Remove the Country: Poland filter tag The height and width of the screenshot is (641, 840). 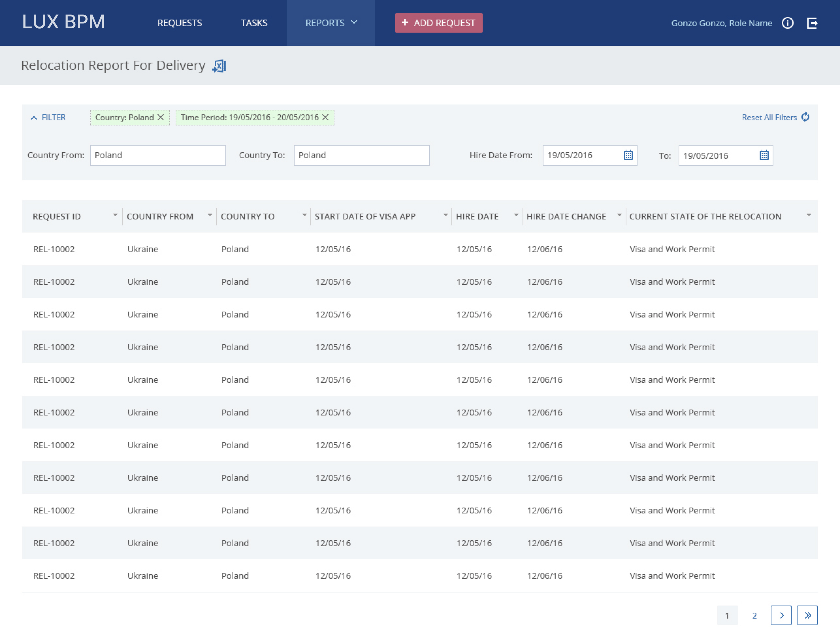click(161, 118)
